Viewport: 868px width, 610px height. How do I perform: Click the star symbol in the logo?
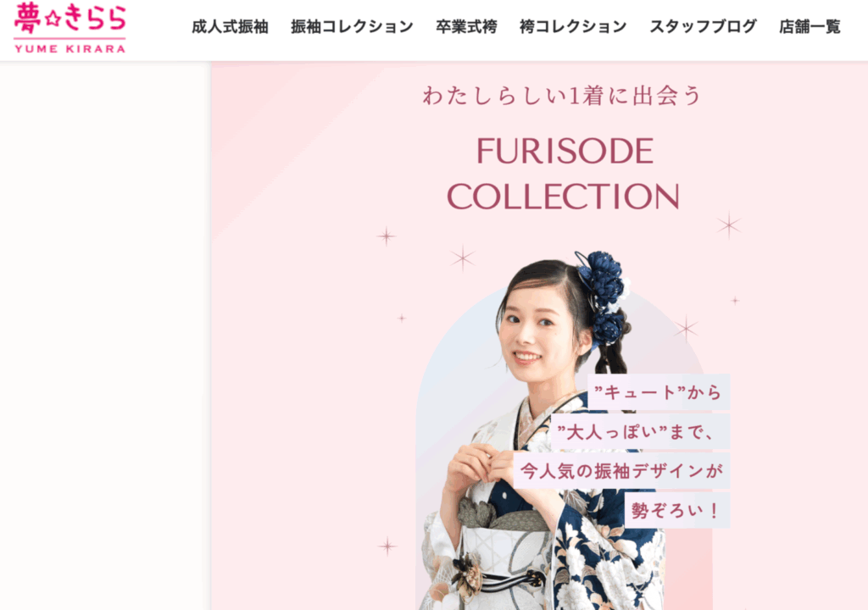click(x=53, y=18)
